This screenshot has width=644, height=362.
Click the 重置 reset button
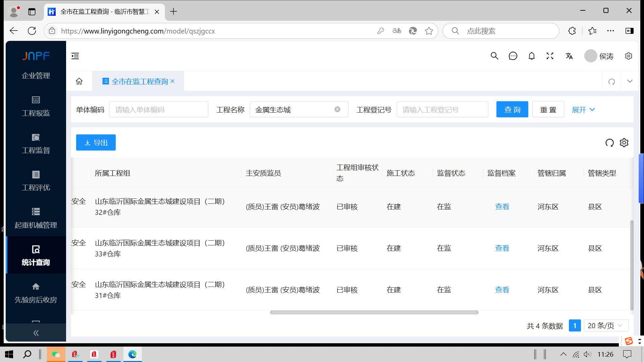548,109
